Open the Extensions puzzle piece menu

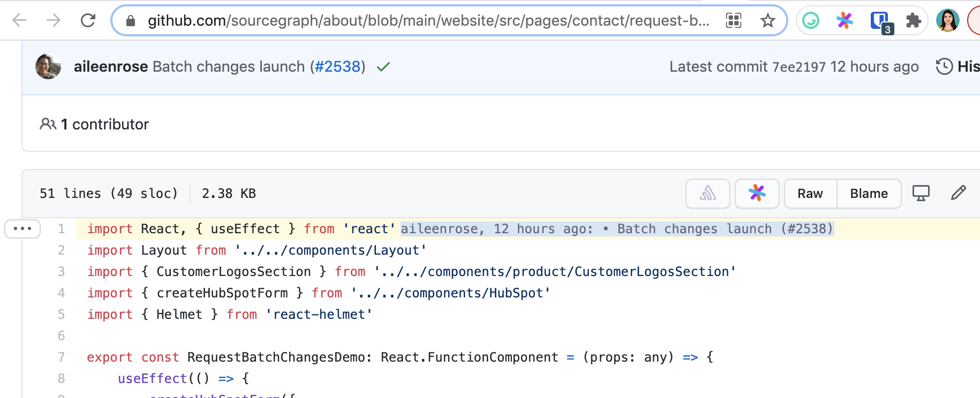[914, 21]
